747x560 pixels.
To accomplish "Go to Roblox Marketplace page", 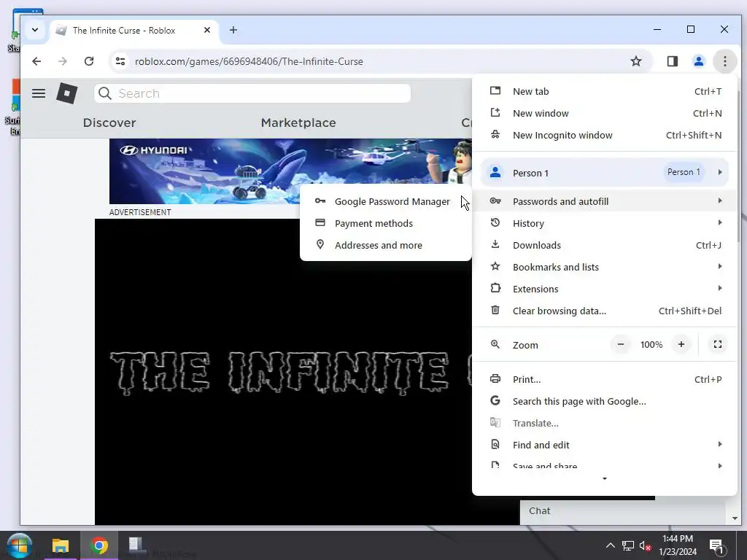I will [x=298, y=122].
